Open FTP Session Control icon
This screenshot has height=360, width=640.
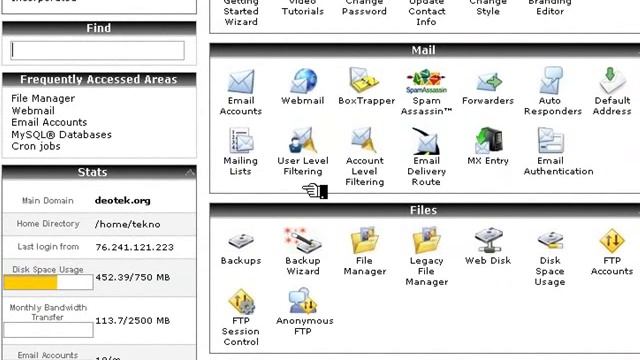242,302
